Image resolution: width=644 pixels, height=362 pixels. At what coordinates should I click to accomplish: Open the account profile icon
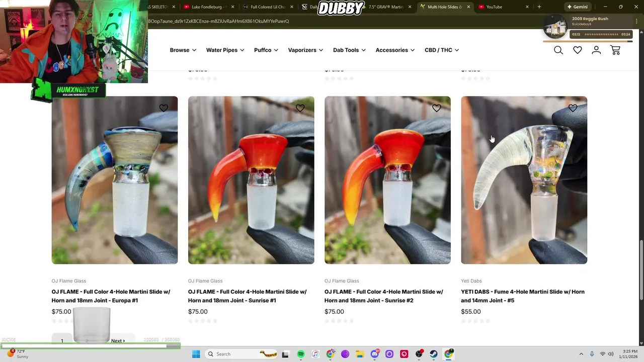pos(596,50)
